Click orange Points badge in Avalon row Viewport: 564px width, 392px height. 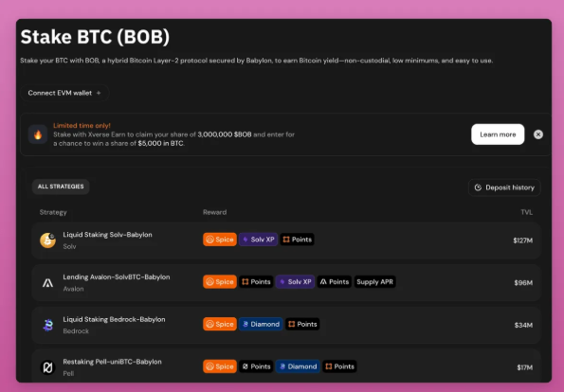click(x=256, y=282)
